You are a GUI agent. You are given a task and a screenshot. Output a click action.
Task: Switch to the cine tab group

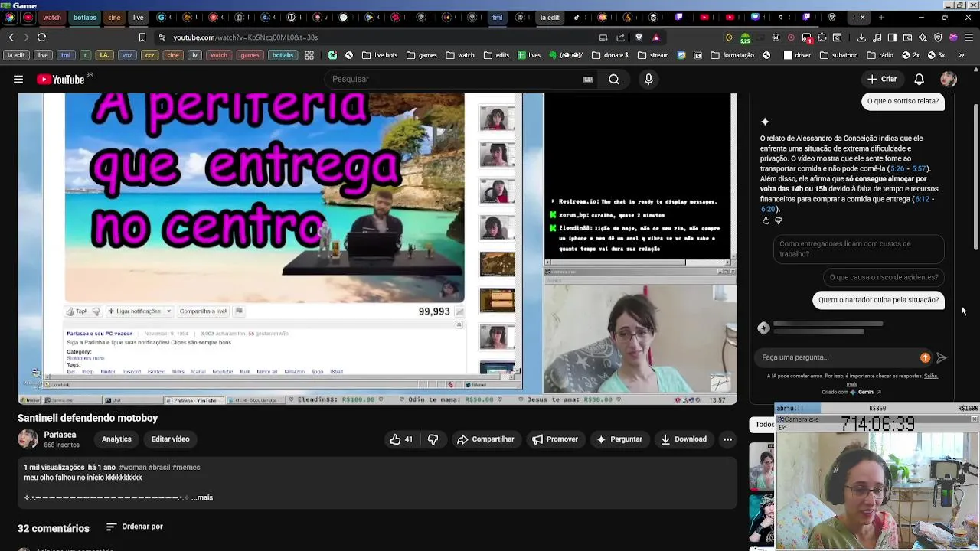114,17
